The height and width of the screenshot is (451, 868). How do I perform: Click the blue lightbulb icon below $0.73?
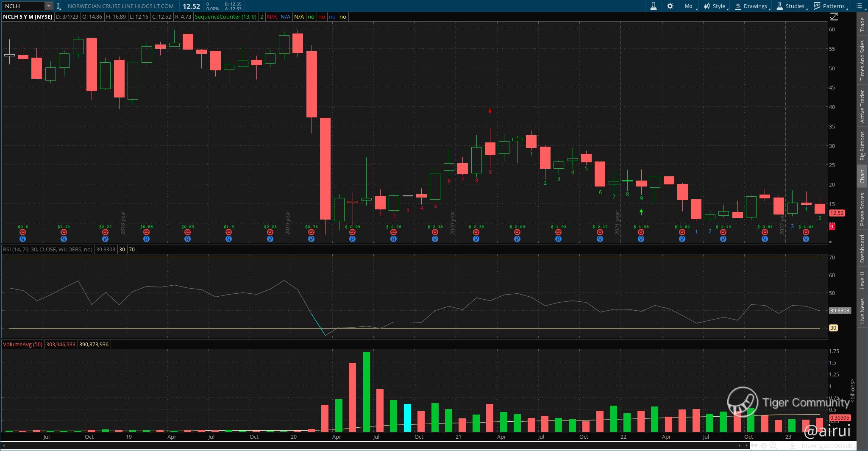pyautogui.click(x=311, y=239)
